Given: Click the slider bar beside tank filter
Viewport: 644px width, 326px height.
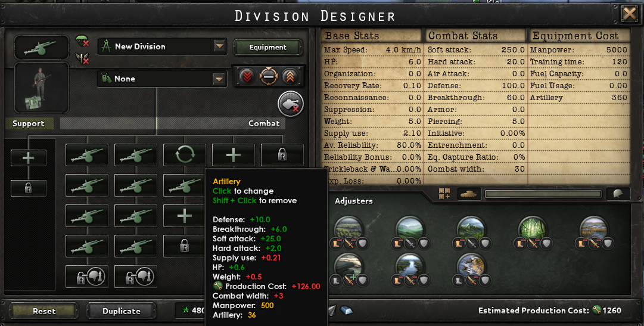Looking at the screenshot, I should [x=543, y=194].
